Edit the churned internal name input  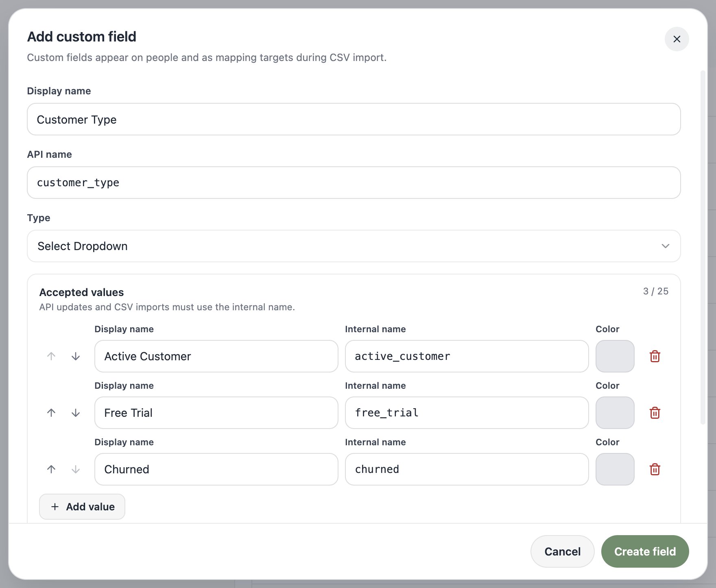(467, 469)
